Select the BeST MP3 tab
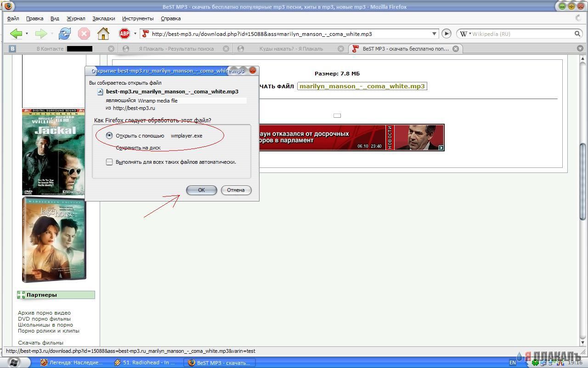This screenshot has height=368, width=588. coord(405,48)
